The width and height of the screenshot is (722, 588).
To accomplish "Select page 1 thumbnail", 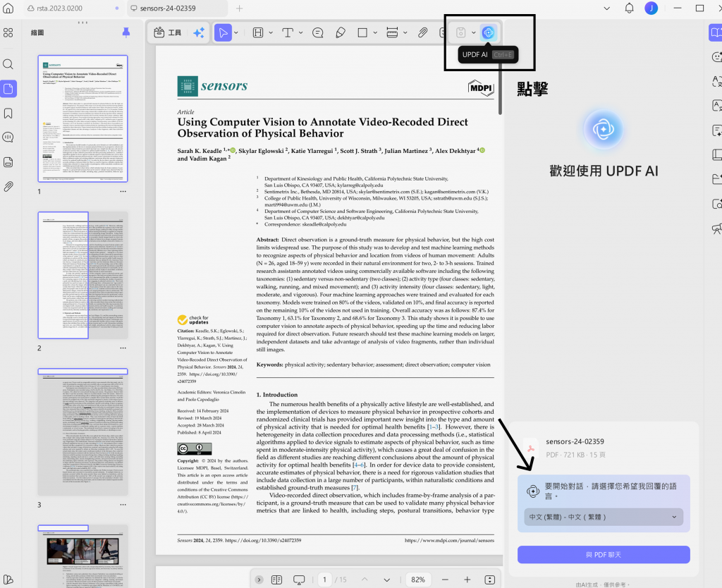I will tap(83, 118).
